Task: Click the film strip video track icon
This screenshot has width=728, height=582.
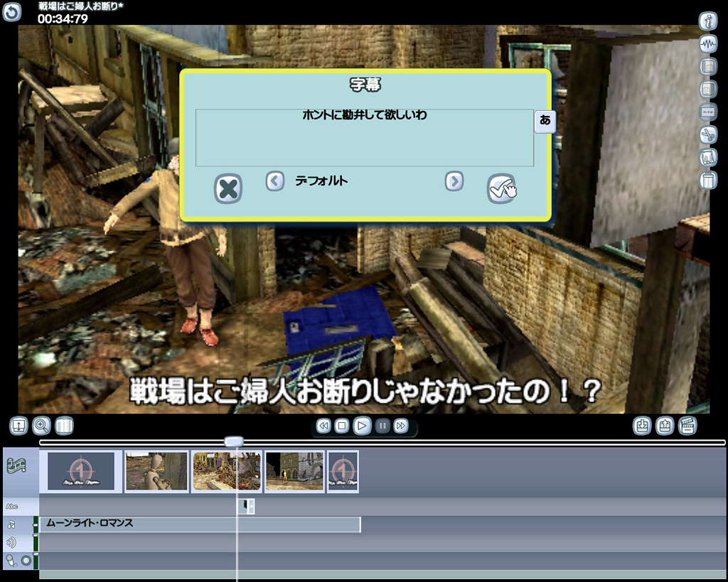Action: tap(16, 465)
